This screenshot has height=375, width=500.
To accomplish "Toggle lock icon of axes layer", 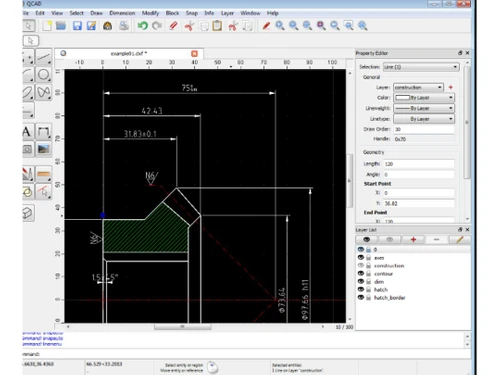I will pyautogui.click(x=369, y=258).
